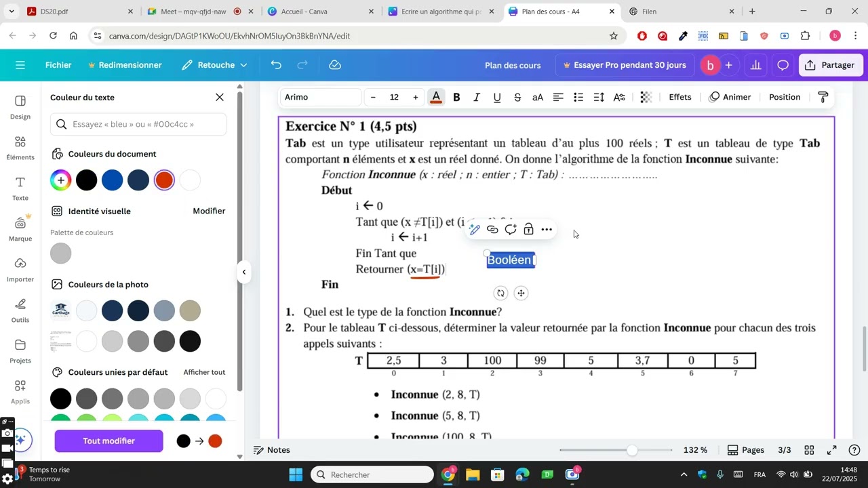Screen dimensions: 868x488
Task: Enter fullscreen presentation mode
Action: (x=832, y=450)
